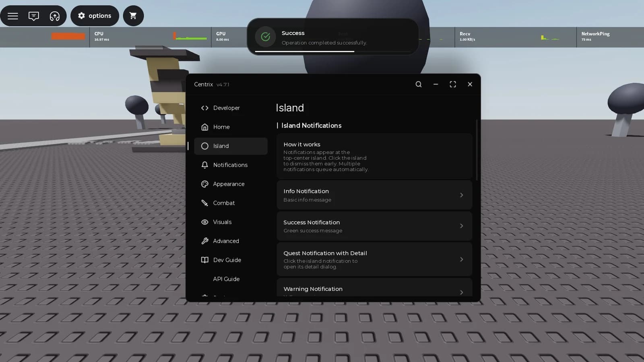Viewport: 644px width, 362px height.
Task: Click the "Island Notifications" section heading
Action: [311, 125]
